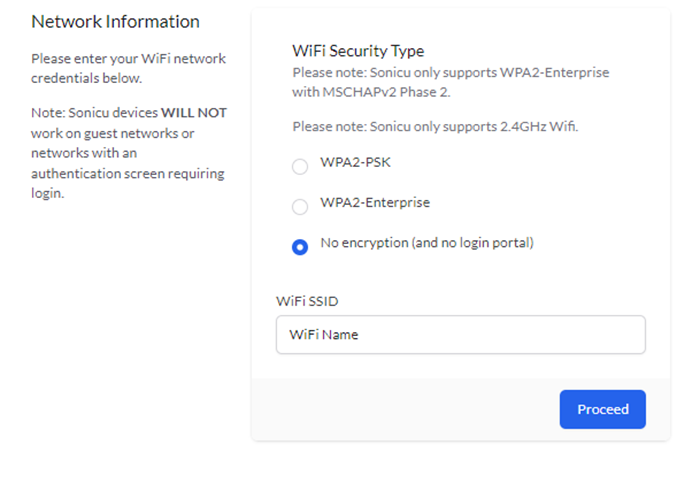The image size is (700, 483).
Task: Click the 'authentication screen requiring' text
Action: (x=127, y=174)
